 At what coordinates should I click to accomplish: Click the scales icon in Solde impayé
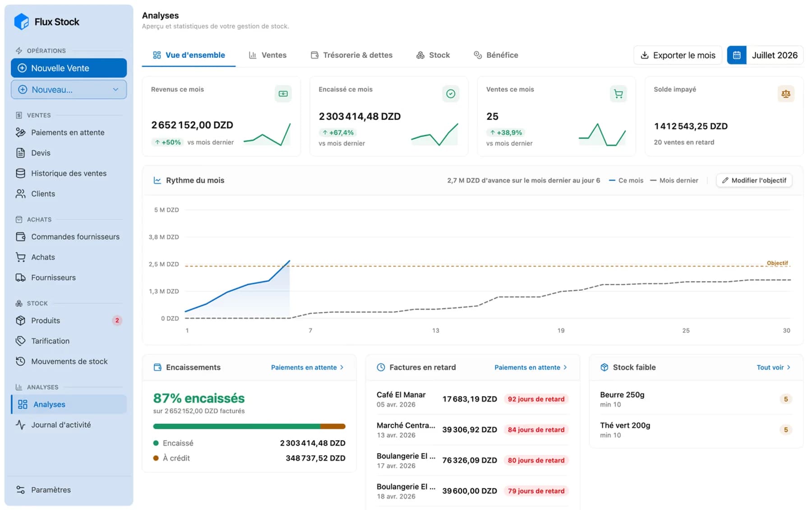tap(785, 94)
